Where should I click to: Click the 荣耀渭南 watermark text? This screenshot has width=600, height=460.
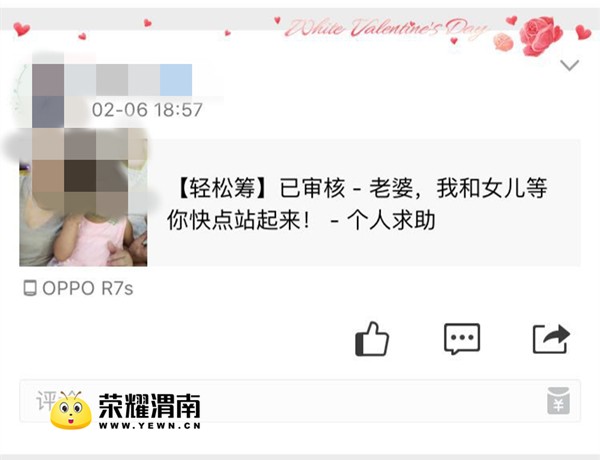click(x=150, y=406)
